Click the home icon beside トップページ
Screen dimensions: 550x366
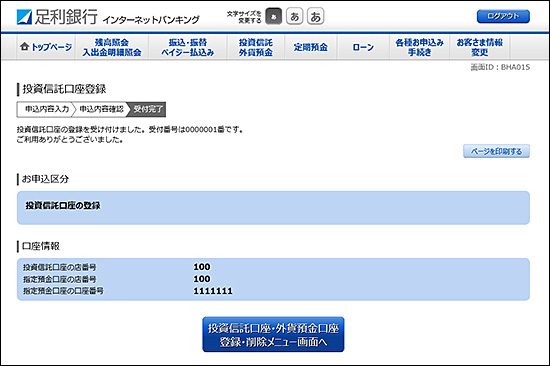click(24, 46)
